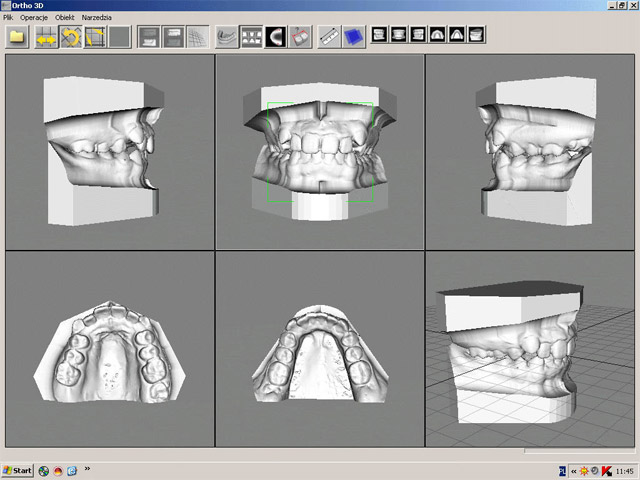The image size is (640, 480).
Task: Click the lower jaw model icon
Action: (x=227, y=37)
